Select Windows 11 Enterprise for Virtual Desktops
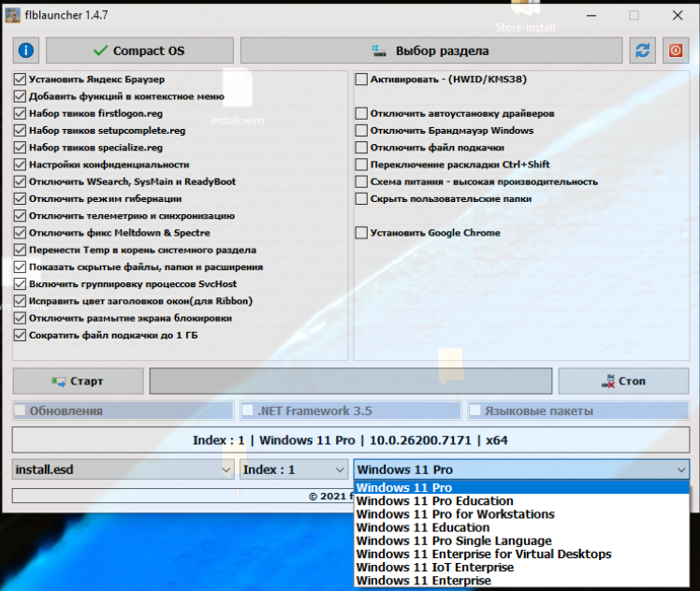The width and height of the screenshot is (700, 591). (x=521, y=554)
